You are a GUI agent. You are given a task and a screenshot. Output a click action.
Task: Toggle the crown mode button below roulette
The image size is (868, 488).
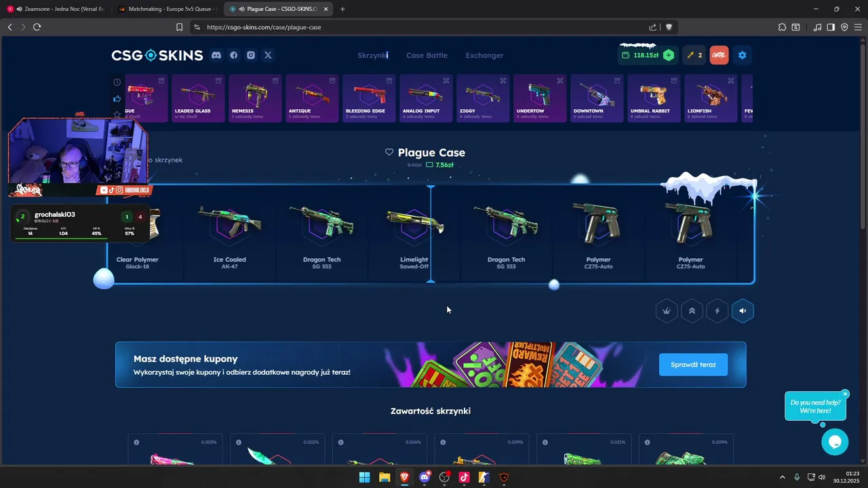coord(667,311)
